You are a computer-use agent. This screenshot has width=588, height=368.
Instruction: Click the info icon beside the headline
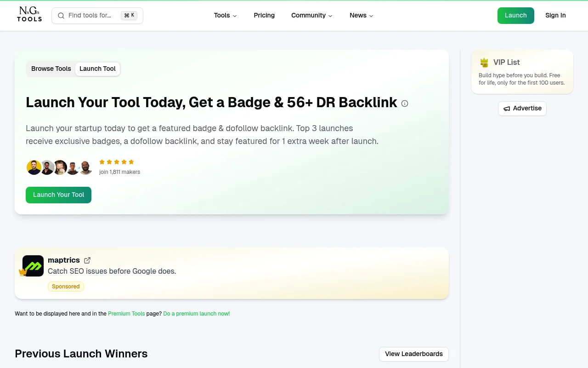point(405,103)
